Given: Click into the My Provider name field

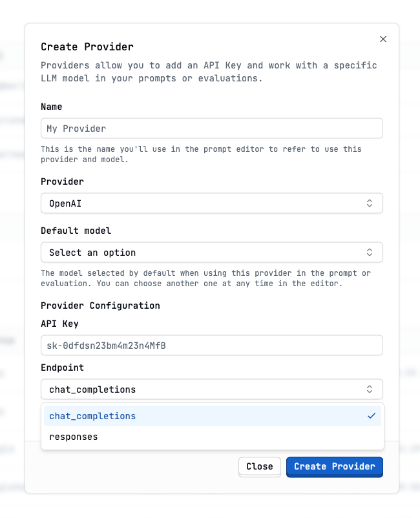Looking at the screenshot, I should coord(211,128).
